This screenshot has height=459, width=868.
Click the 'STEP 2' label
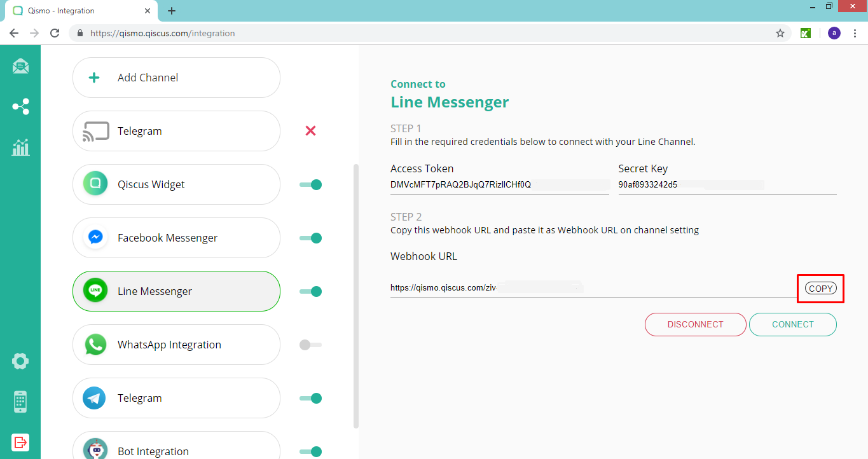(x=406, y=217)
